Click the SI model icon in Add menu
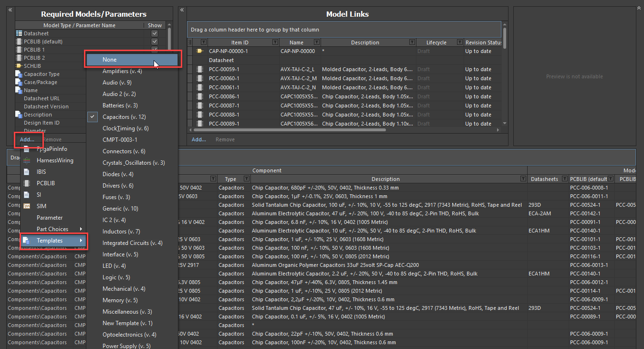 click(x=27, y=195)
